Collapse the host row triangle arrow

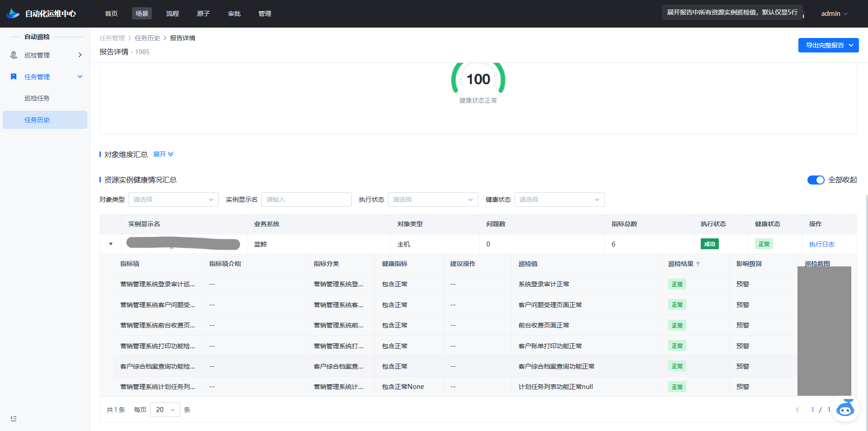(x=111, y=244)
